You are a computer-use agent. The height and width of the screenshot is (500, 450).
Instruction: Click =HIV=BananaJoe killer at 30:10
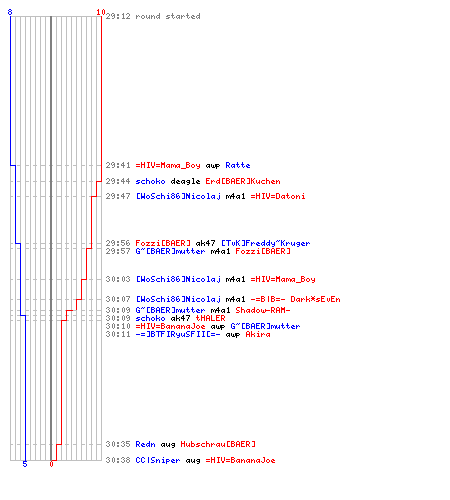tap(170, 326)
